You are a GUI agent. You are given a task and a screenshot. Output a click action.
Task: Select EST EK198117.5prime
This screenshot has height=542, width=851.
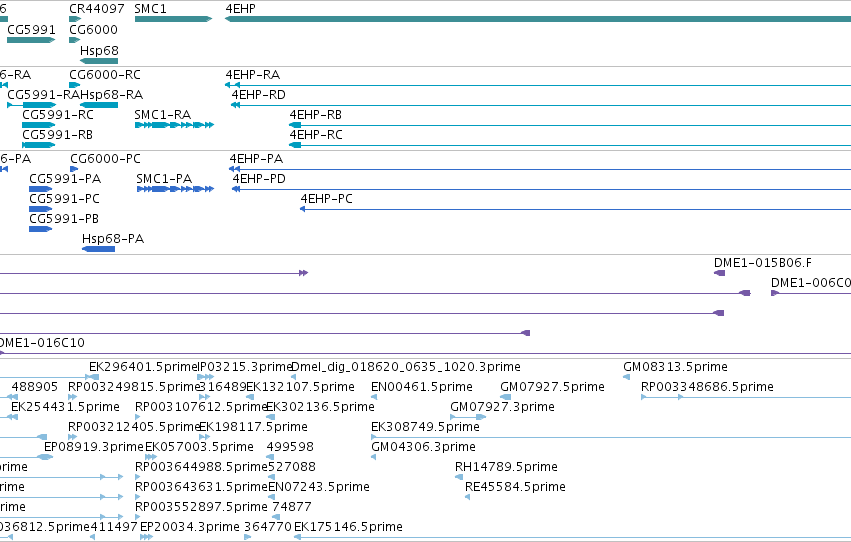204,437
